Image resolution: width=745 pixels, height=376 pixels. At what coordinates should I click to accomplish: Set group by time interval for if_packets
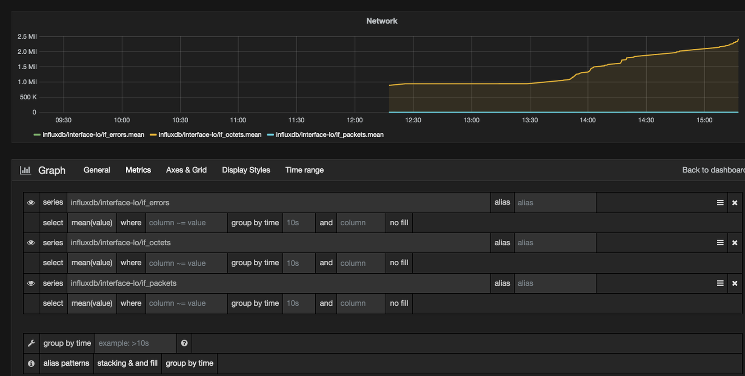coord(299,303)
